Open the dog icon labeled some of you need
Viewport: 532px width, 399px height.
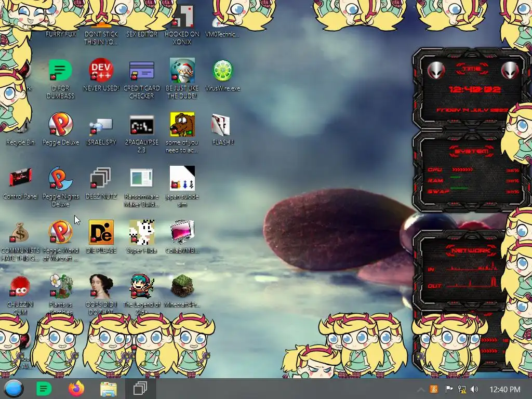tap(182, 124)
